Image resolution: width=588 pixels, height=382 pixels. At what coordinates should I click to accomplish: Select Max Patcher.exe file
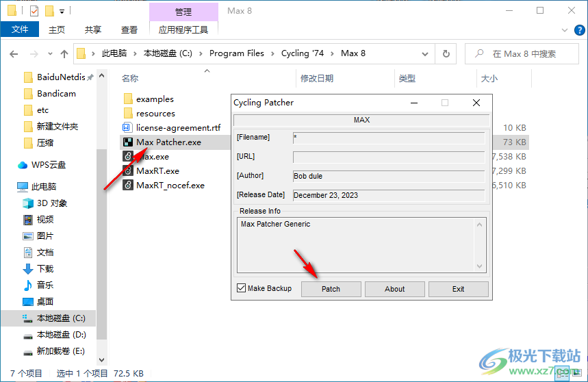168,142
